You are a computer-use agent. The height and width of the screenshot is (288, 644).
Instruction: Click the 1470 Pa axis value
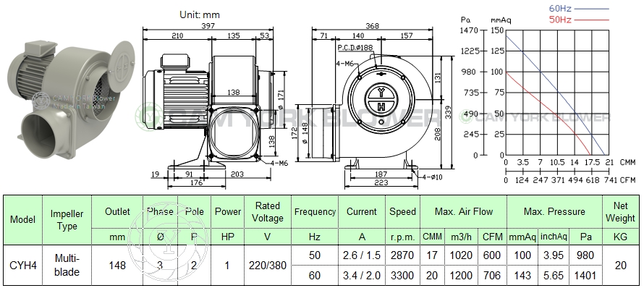coord(470,30)
